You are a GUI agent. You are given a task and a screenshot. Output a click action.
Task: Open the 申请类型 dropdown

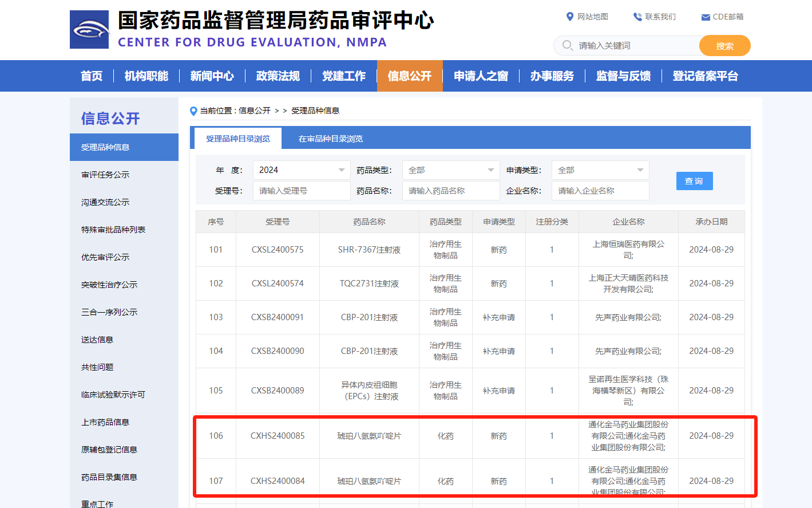point(600,170)
